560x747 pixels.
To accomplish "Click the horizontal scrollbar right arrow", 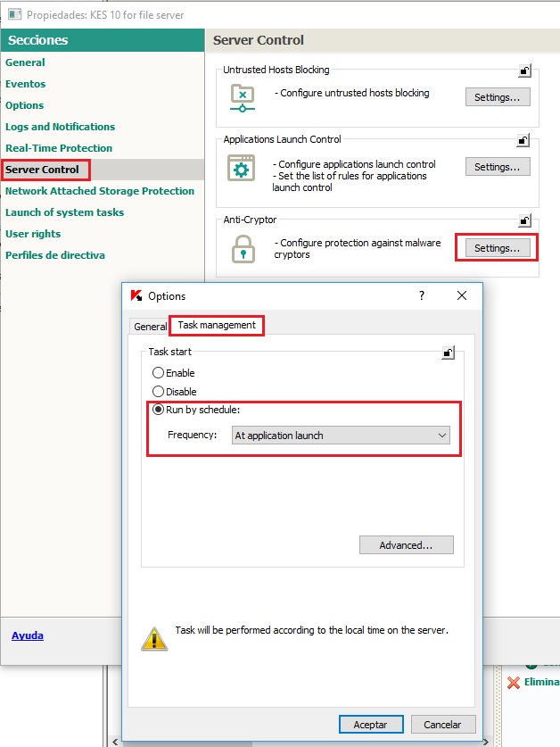I will point(486,743).
